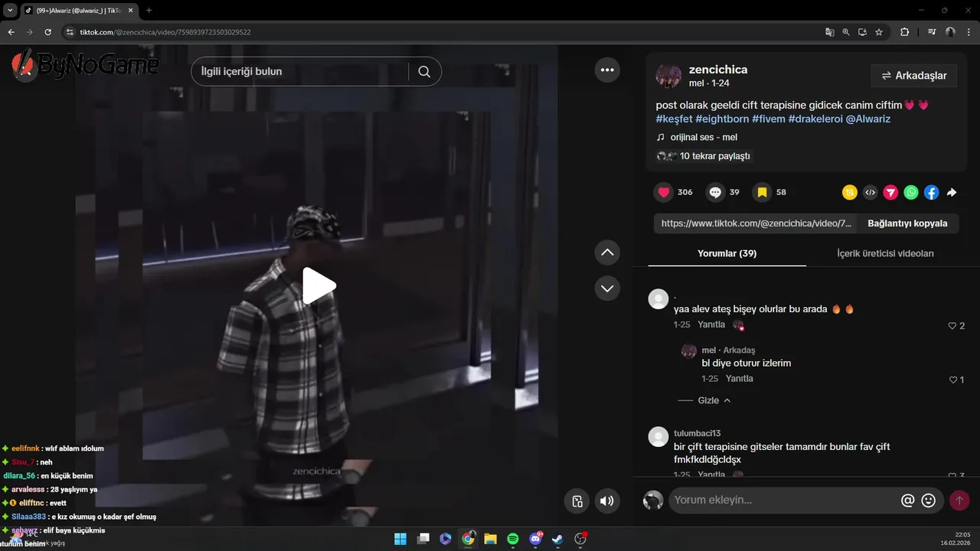This screenshot has height=551, width=980.
Task: Open the emoji picker in the comment box
Action: [929, 500]
